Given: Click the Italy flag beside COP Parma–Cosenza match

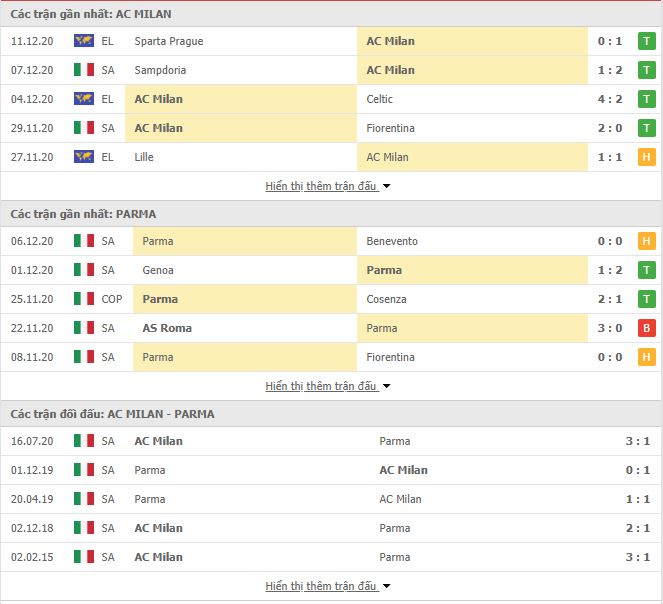Looking at the screenshot, I should point(84,299).
